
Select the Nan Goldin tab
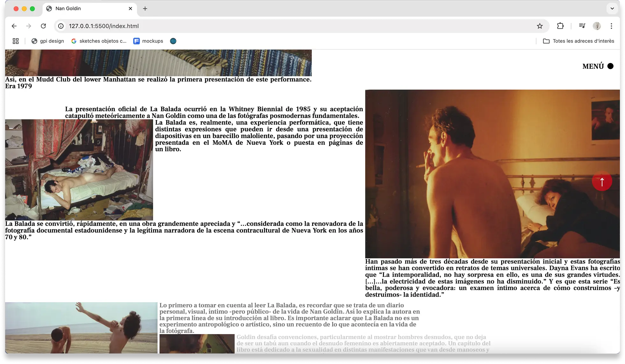tap(90, 9)
